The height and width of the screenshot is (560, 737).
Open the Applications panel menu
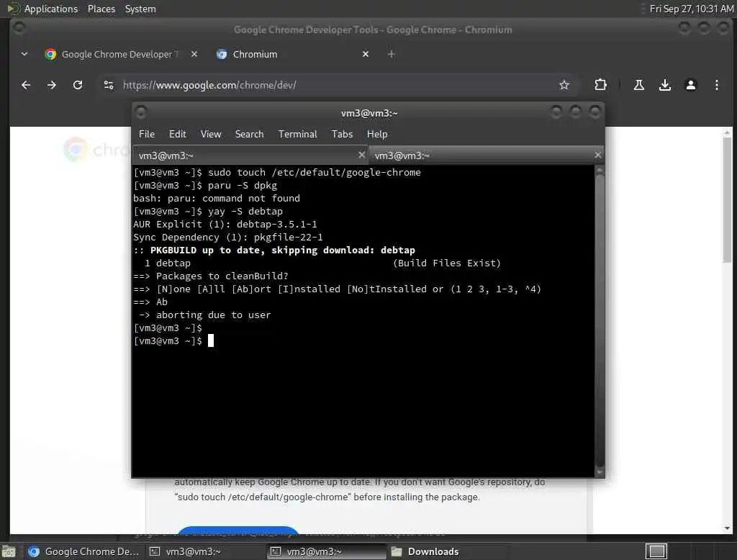[x=51, y=9]
